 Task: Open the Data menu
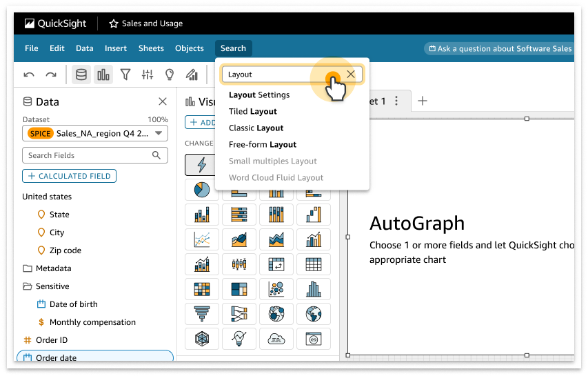pos(84,48)
